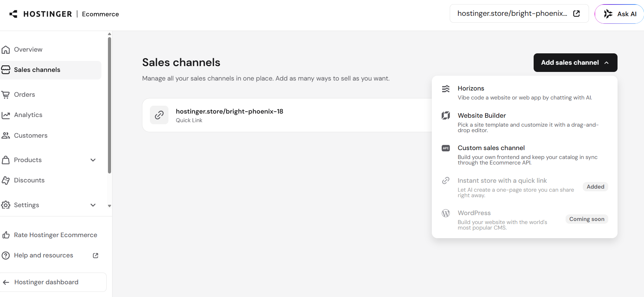The image size is (644, 297).
Task: Open Analytics in the sidebar
Action: click(x=51, y=115)
